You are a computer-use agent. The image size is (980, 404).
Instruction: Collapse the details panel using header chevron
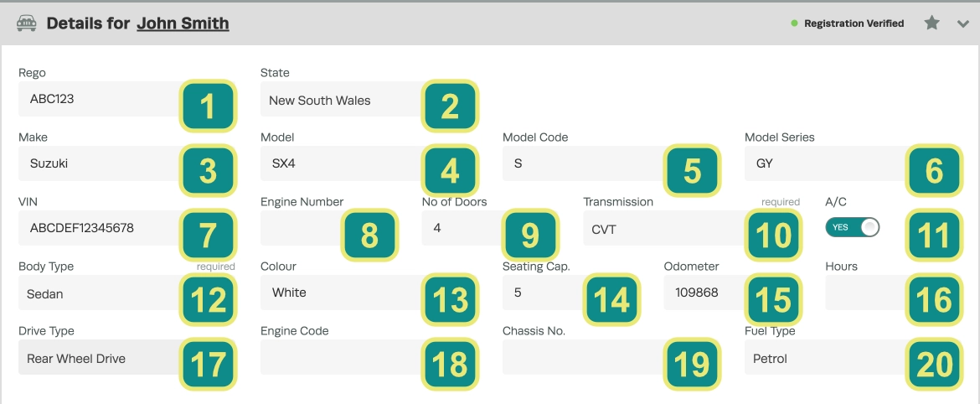[x=962, y=23]
